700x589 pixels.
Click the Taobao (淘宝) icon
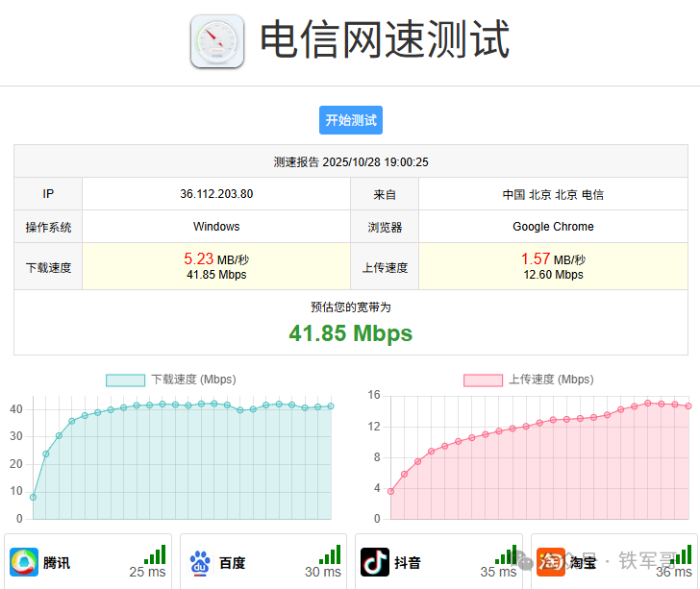click(550, 561)
